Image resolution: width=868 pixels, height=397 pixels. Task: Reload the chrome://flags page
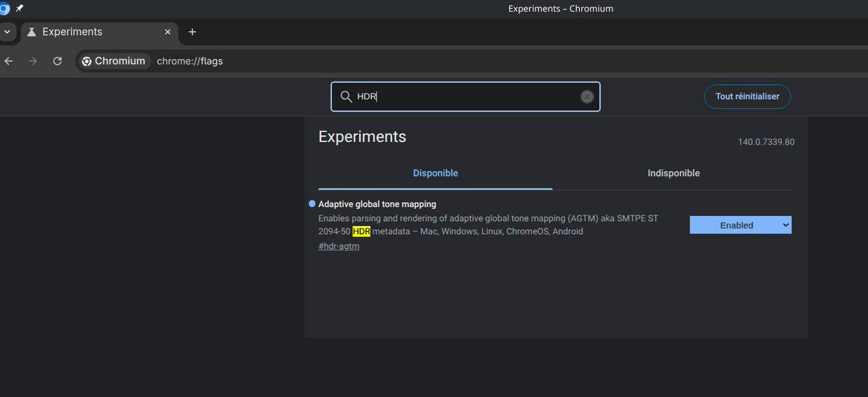click(58, 61)
